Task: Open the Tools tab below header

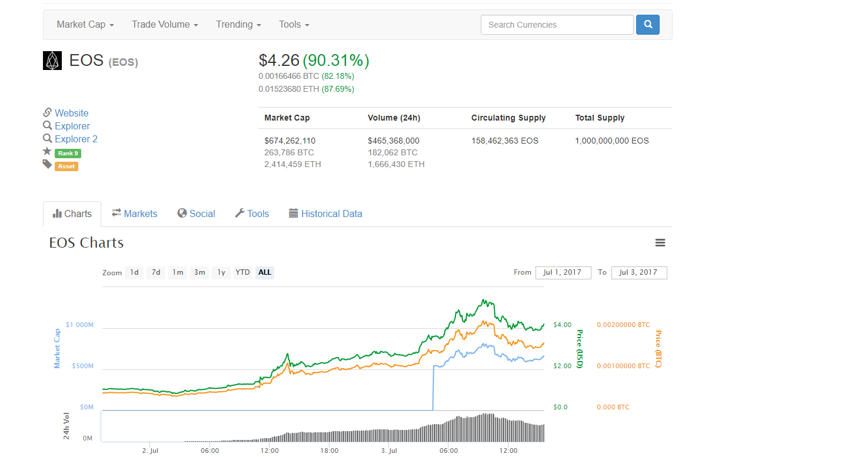Action: click(x=252, y=214)
